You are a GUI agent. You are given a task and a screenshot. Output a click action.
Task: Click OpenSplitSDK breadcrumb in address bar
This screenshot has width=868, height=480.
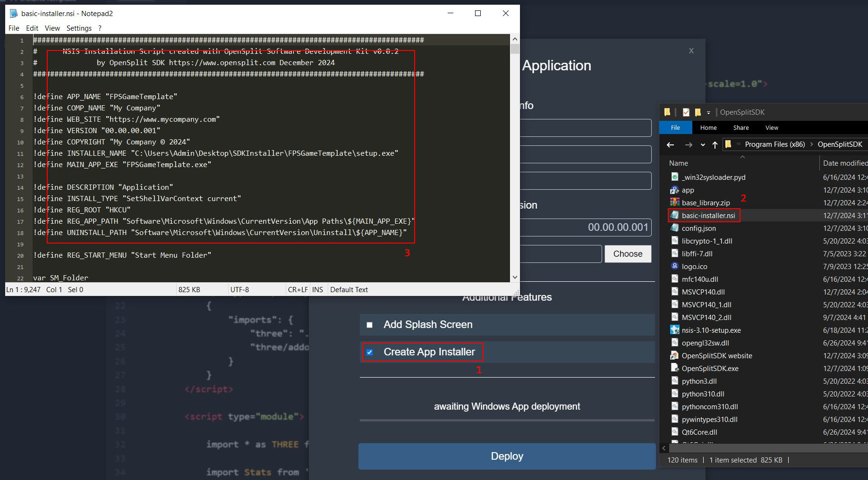(x=840, y=144)
